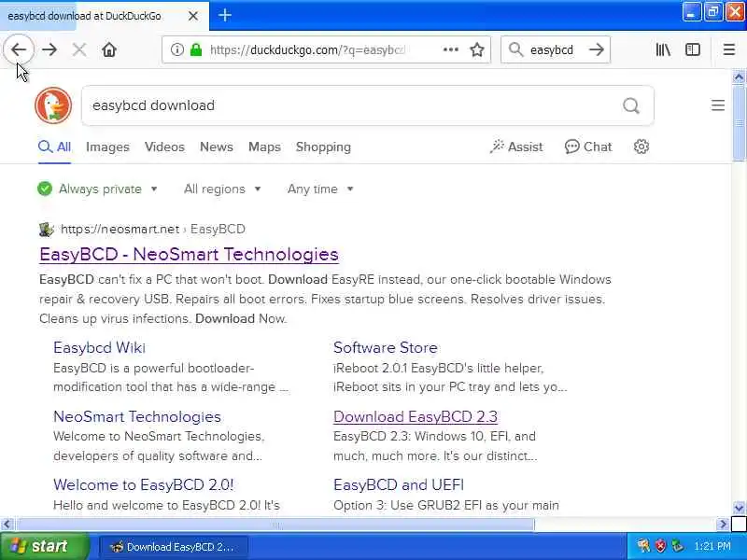
Task: Open DuckDuckGo search settings gear
Action: click(x=641, y=147)
